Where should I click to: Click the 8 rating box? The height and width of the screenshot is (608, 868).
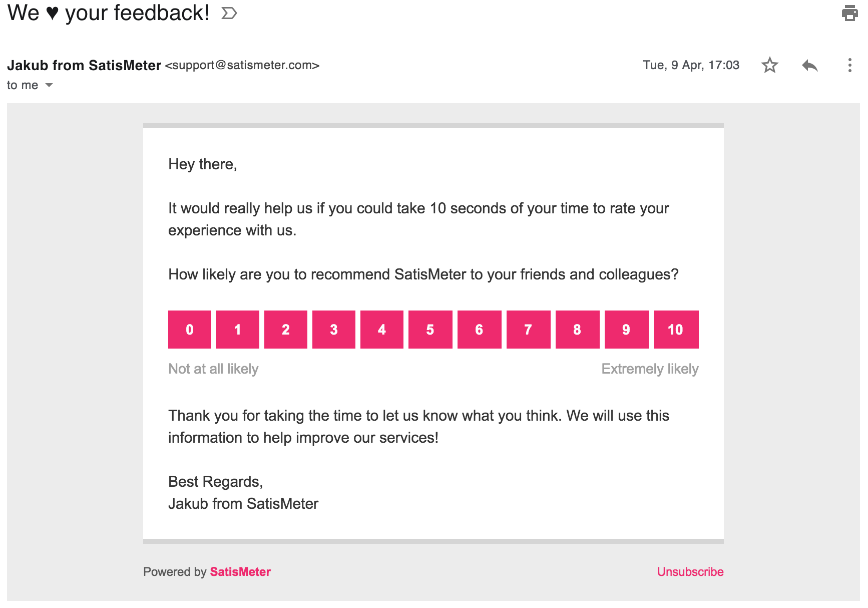pyautogui.click(x=578, y=330)
